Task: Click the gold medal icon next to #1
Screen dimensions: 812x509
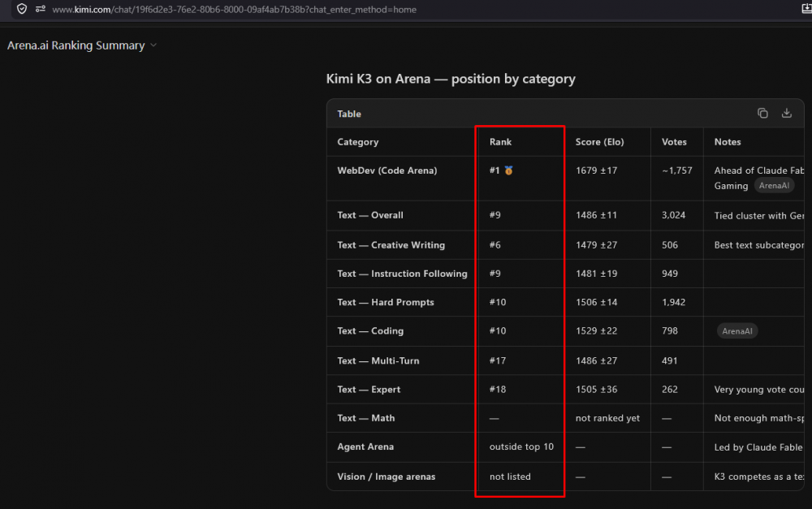Action: tap(508, 170)
